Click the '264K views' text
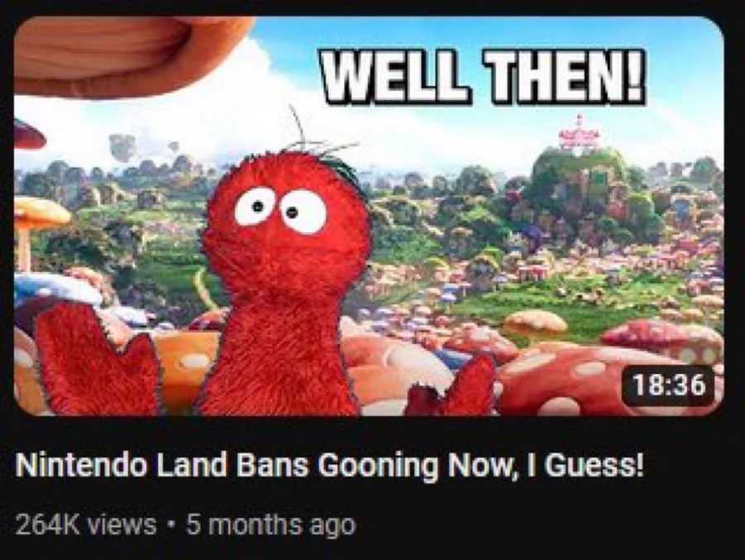This screenshot has width=745, height=560. coord(85,524)
